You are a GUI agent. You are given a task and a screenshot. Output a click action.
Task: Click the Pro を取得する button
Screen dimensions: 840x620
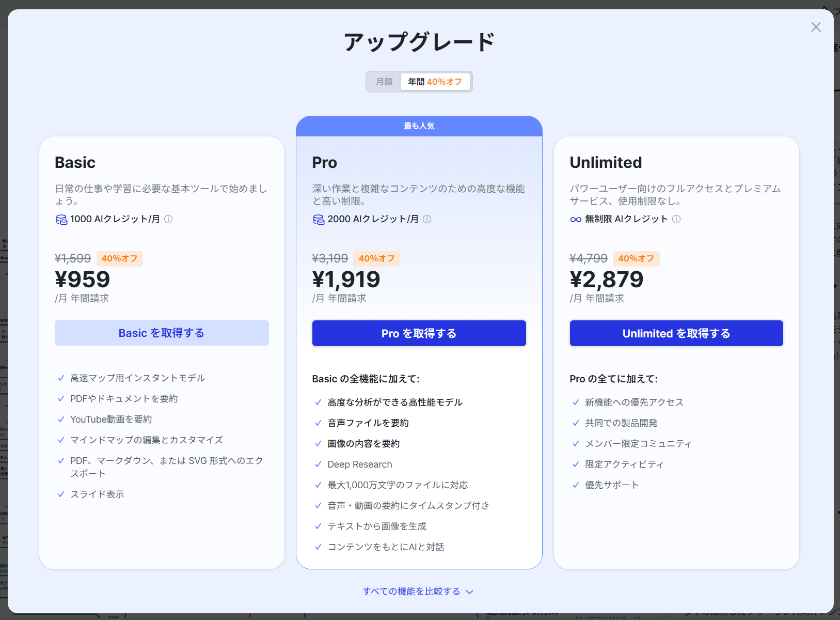pyautogui.click(x=419, y=333)
